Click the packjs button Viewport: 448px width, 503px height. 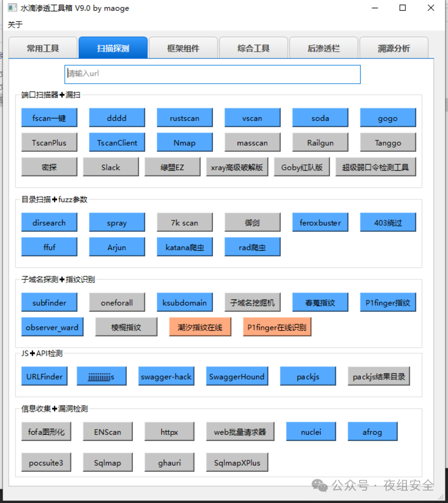(x=308, y=376)
